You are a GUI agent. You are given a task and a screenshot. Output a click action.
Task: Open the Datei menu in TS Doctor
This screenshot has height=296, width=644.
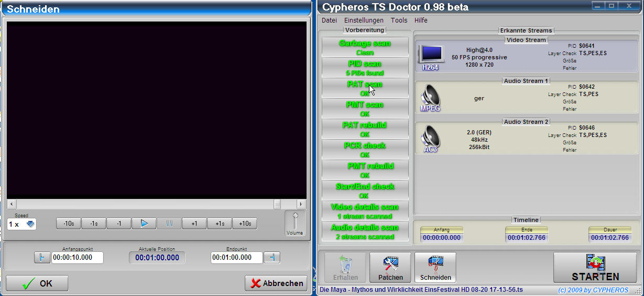(329, 20)
